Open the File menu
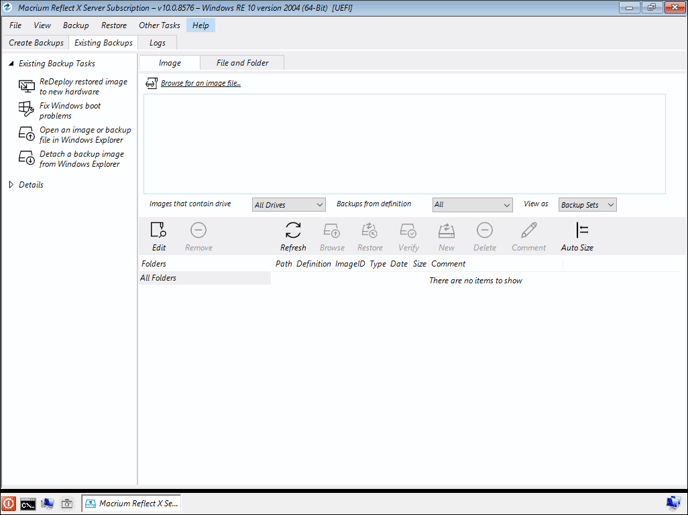 click(15, 25)
